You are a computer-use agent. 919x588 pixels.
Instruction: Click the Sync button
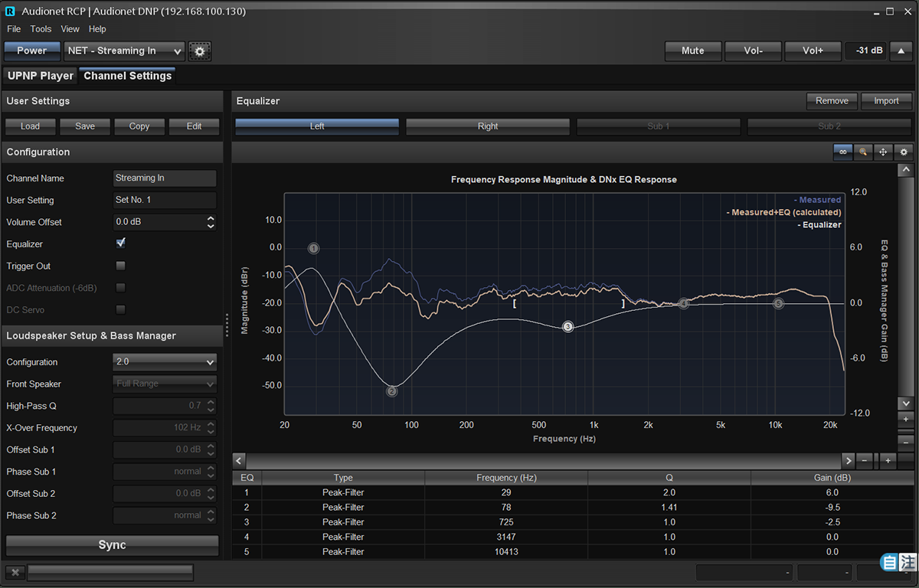click(112, 545)
